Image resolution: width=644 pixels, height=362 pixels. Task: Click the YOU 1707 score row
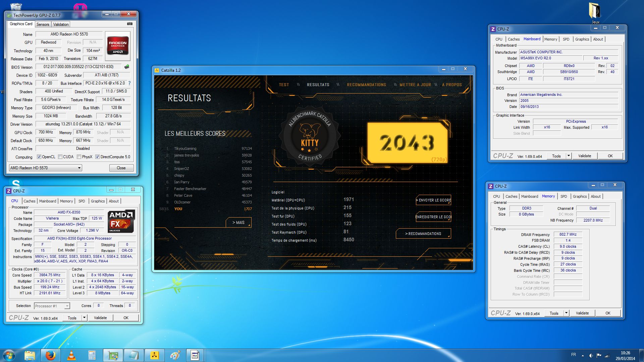click(206, 209)
